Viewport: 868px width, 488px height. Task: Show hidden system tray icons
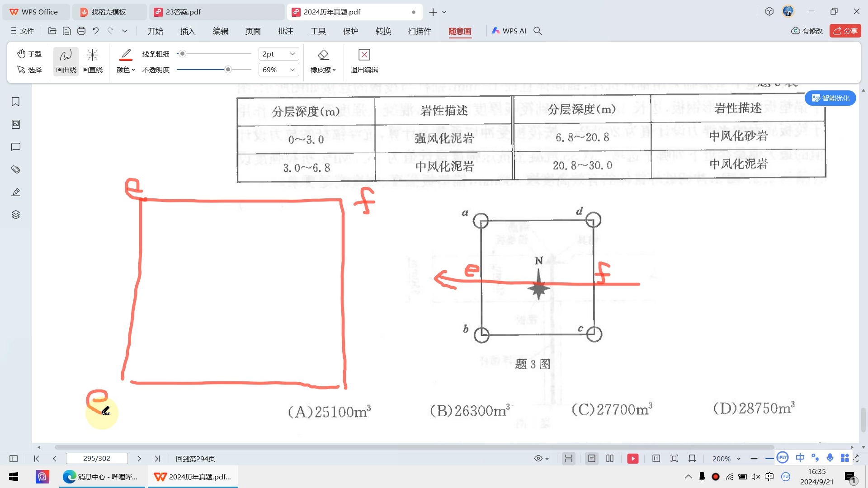(688, 477)
